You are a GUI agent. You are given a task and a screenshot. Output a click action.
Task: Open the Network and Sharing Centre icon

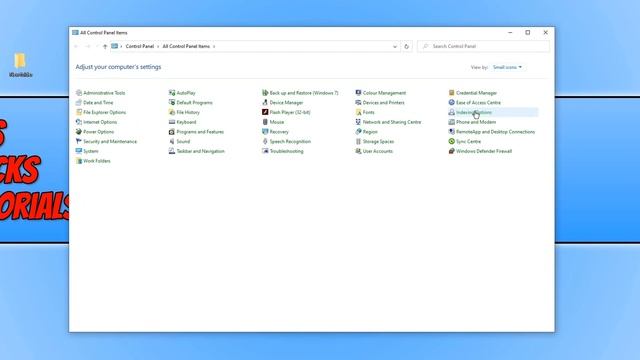coord(358,122)
